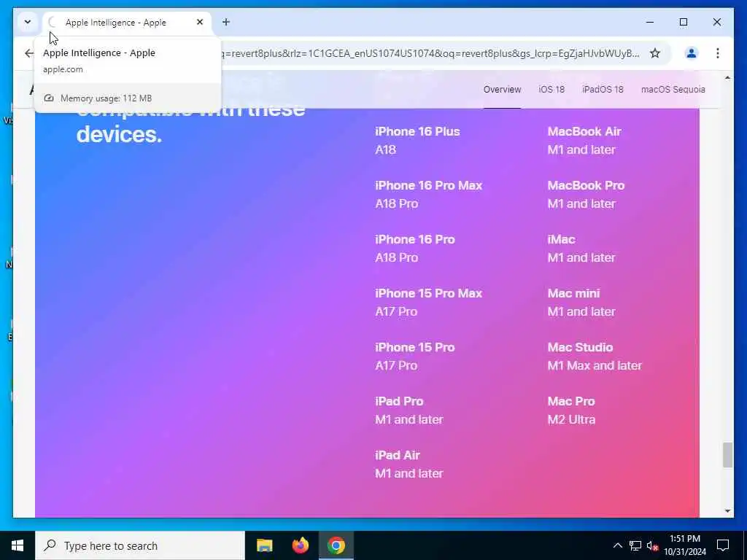Click the page scrollbar thumb
747x560 pixels.
coord(727,455)
